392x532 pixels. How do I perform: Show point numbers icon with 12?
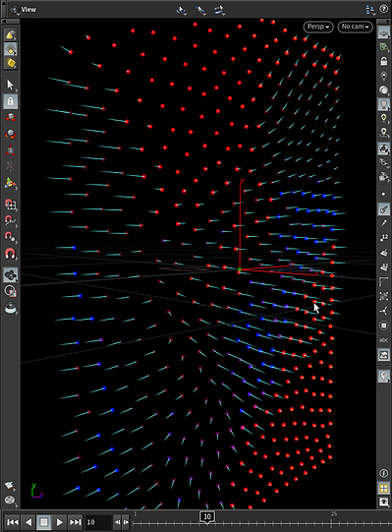point(383,238)
